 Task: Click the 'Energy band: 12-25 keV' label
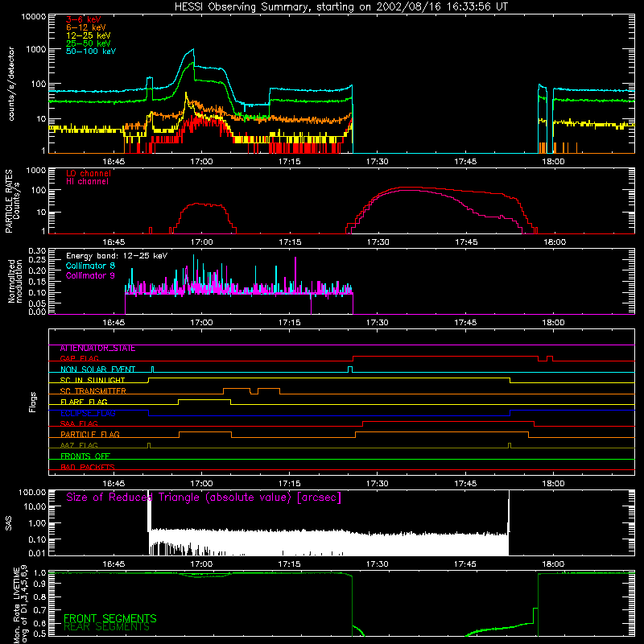pyautogui.click(x=117, y=256)
